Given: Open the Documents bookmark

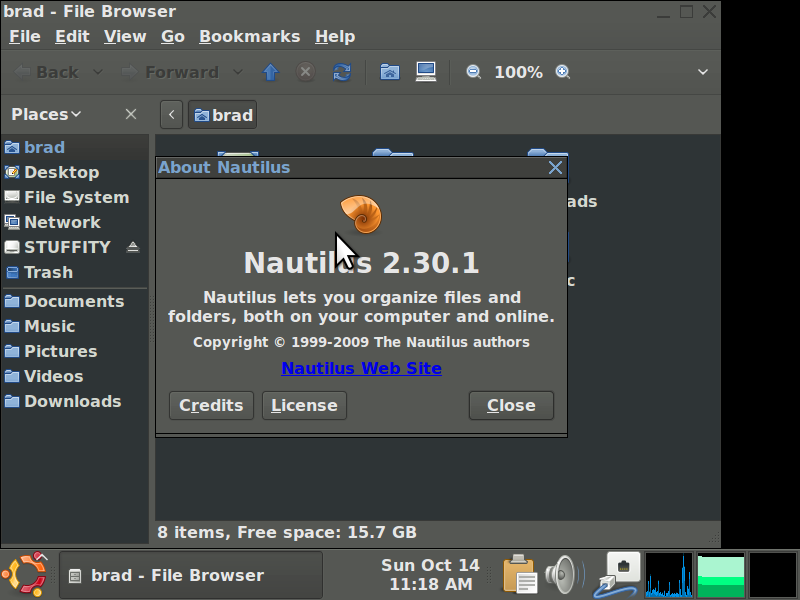Looking at the screenshot, I should pos(74,302).
